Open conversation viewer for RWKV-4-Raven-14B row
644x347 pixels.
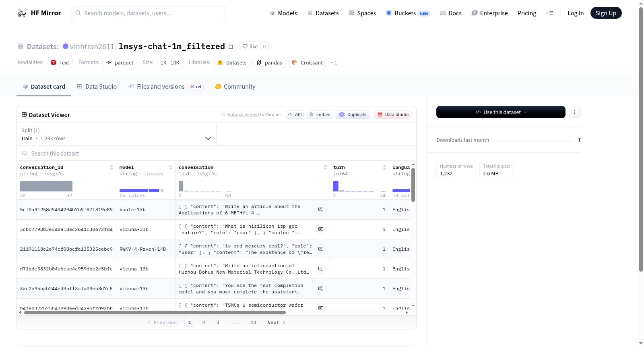coord(321,249)
